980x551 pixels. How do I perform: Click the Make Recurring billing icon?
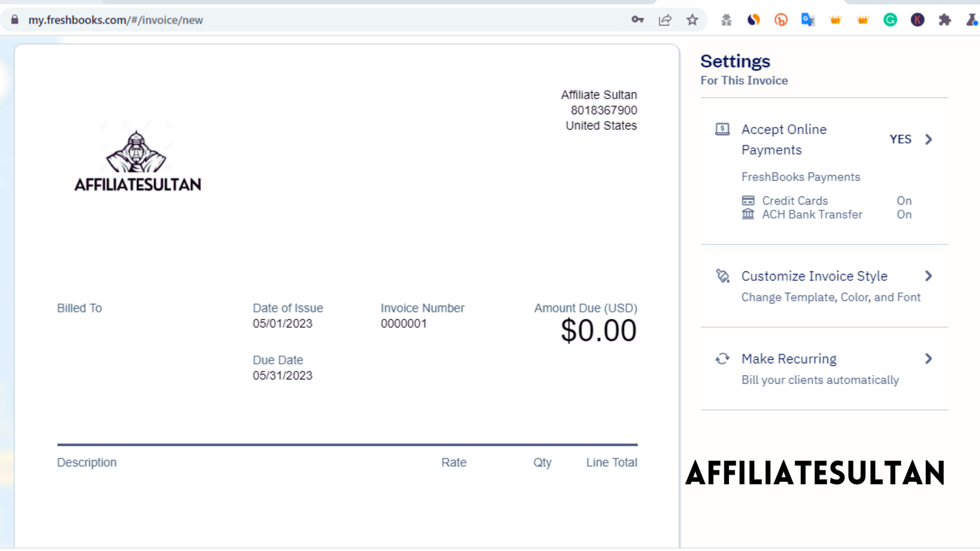point(722,359)
